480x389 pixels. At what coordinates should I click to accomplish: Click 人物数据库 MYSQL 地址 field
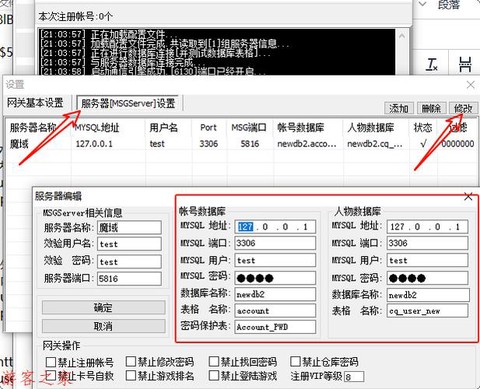pos(427,227)
